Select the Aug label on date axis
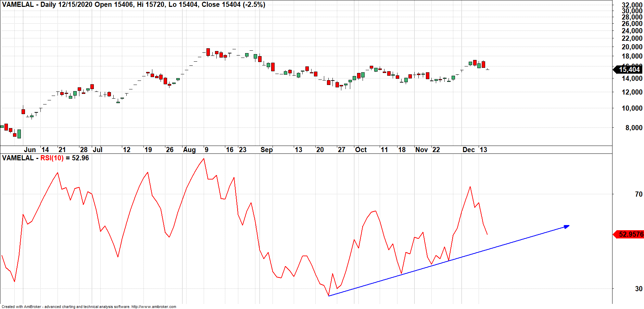644x309 pixels. [189, 150]
